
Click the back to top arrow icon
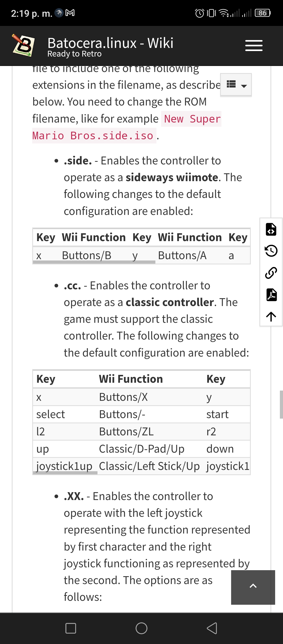click(271, 316)
